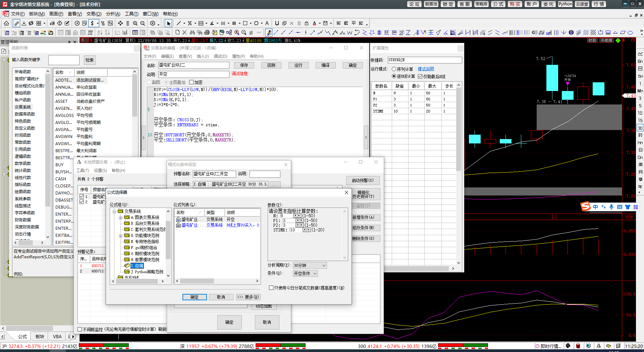Screen dimensions: 644x352
Task: Uncheck alert row 2 checkbox
Action: pyautogui.click(x=82, y=202)
